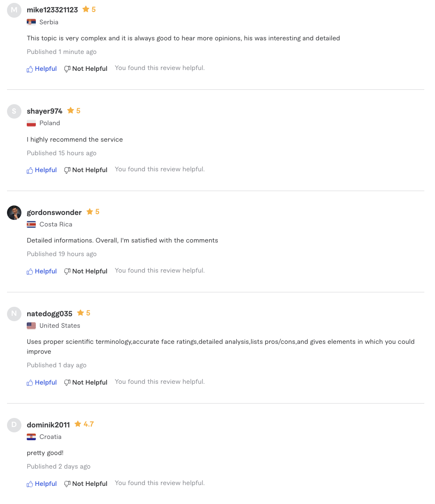The width and height of the screenshot is (435, 504).
Task: Toggle Helpful on gordonswonder's review
Action: [x=42, y=271]
